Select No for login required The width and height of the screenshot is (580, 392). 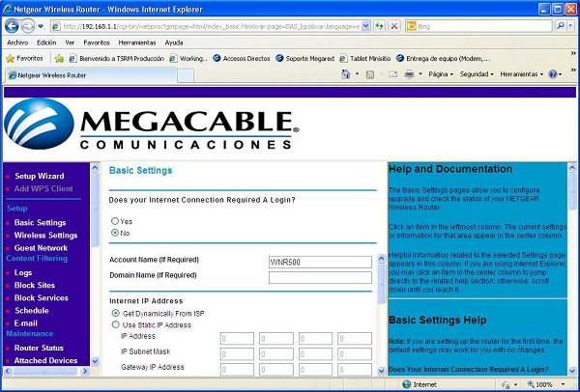[x=115, y=233]
